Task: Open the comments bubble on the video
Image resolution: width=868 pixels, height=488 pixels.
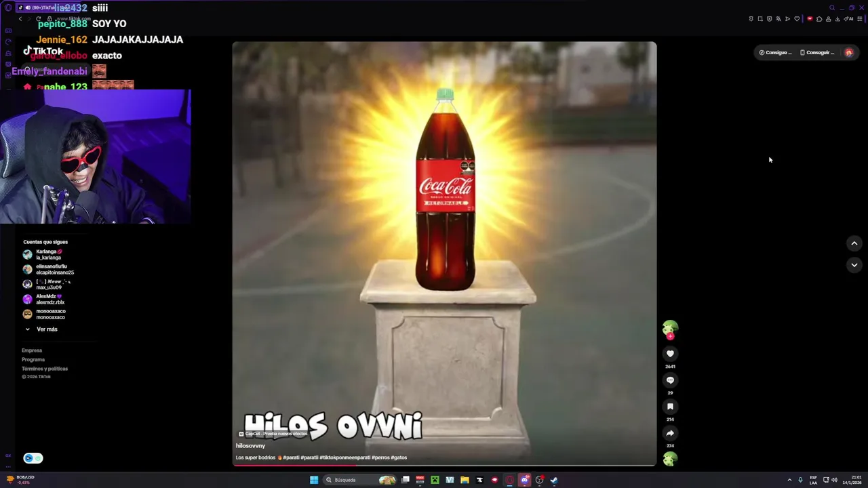Action: (x=670, y=380)
